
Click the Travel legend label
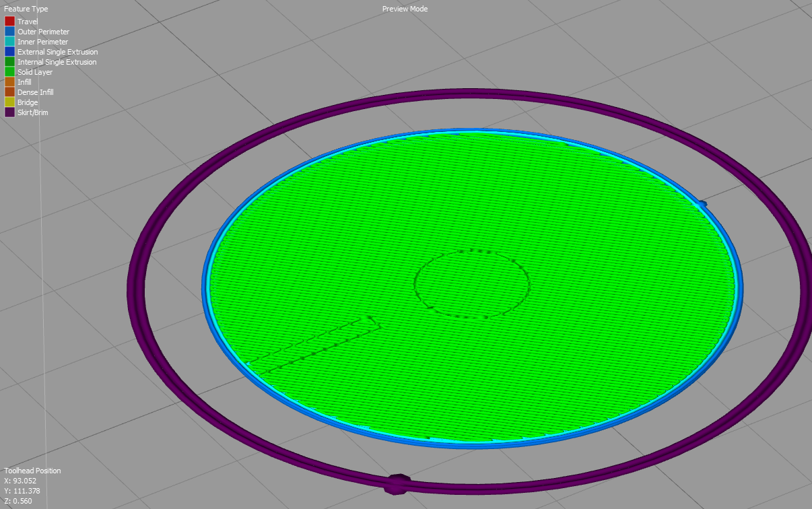[28, 22]
